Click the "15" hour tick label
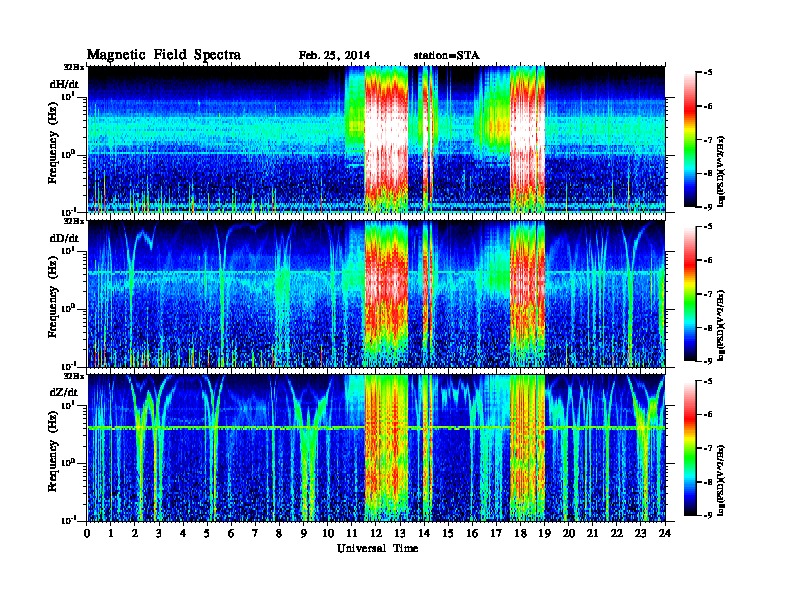The width and height of the screenshot is (792, 612). pos(449,533)
